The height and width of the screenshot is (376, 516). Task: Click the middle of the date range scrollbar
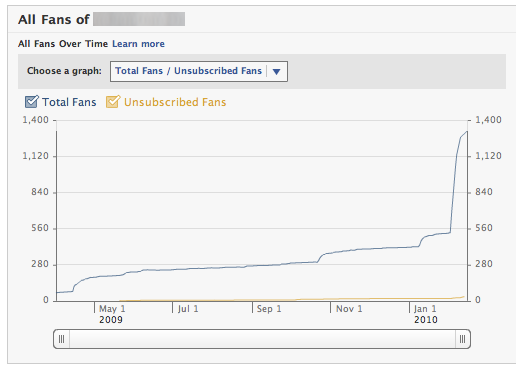click(x=262, y=339)
